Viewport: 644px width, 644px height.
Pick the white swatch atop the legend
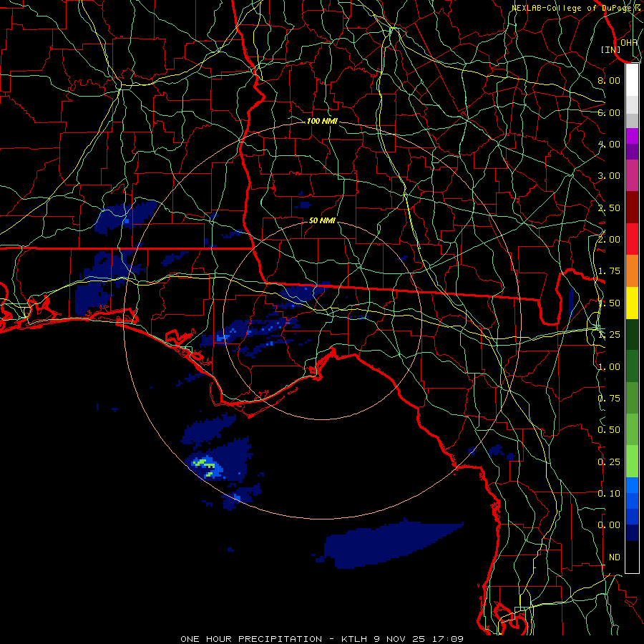coord(632,80)
